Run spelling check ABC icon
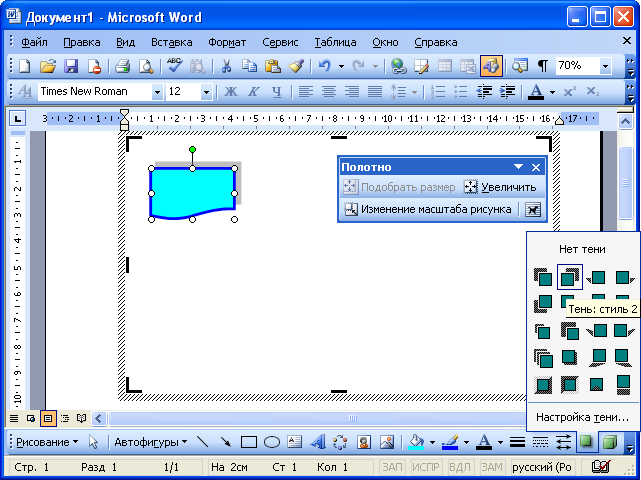Screen dimensions: 641x480 pyautogui.click(x=175, y=66)
